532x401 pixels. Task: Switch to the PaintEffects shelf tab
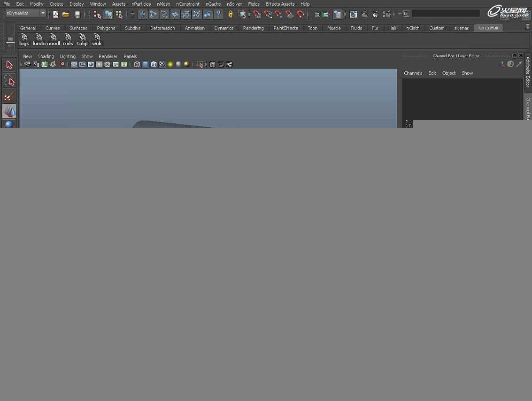285,28
